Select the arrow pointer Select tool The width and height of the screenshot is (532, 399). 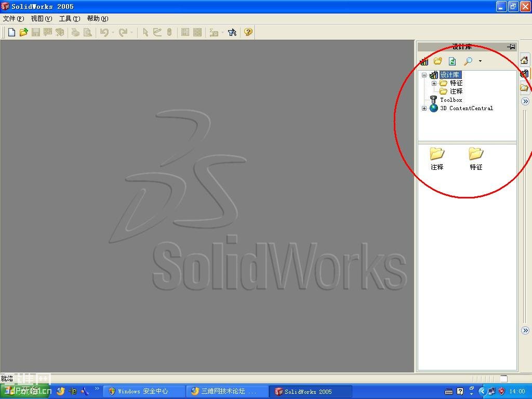coord(145,32)
